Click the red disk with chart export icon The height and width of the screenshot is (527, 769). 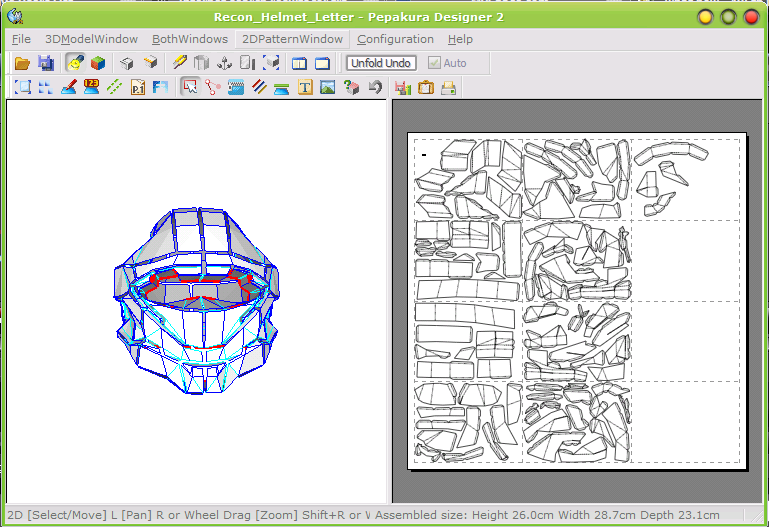coord(403,87)
